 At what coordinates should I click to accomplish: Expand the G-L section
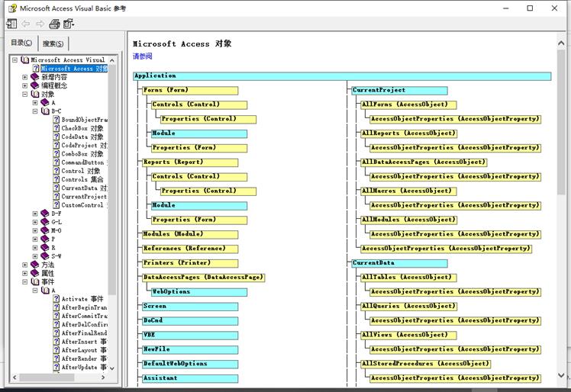(35, 222)
